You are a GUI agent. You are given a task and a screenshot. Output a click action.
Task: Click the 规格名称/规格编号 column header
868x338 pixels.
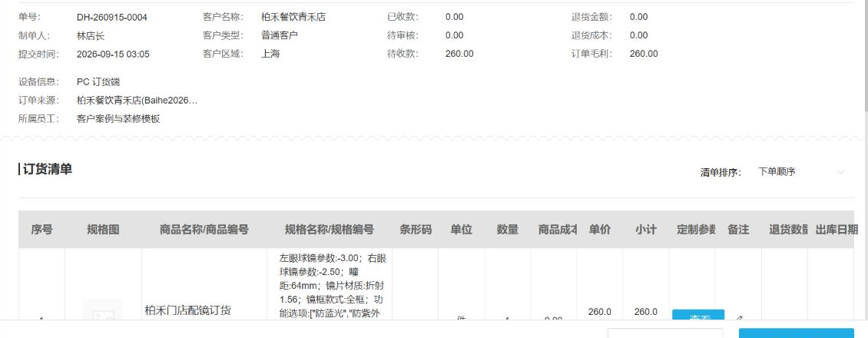330,230
